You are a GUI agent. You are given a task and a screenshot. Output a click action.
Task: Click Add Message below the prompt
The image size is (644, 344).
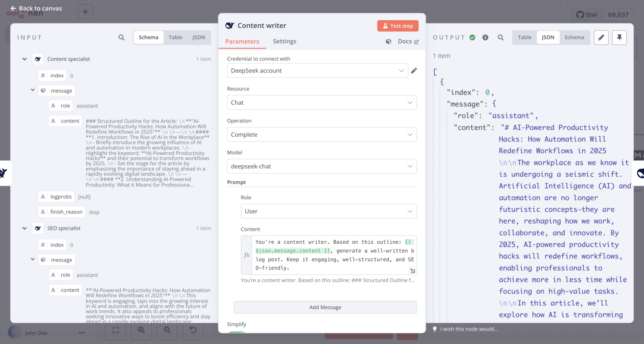click(325, 307)
